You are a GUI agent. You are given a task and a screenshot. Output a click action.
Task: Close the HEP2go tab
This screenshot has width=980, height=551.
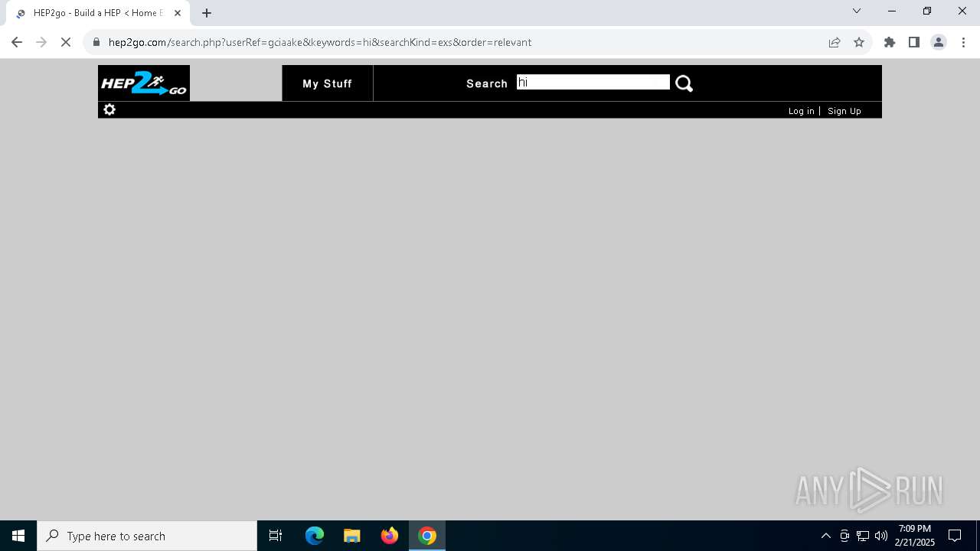pyautogui.click(x=178, y=13)
